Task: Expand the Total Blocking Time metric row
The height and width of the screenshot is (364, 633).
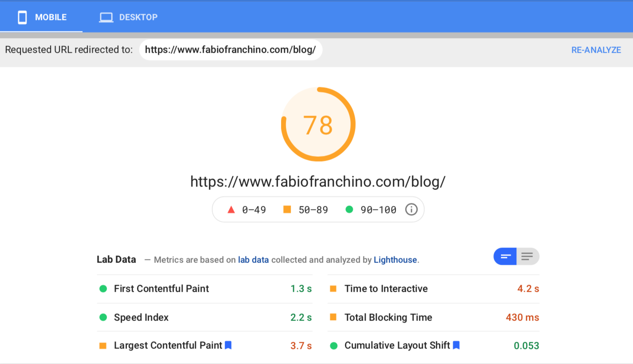Action: point(388,317)
